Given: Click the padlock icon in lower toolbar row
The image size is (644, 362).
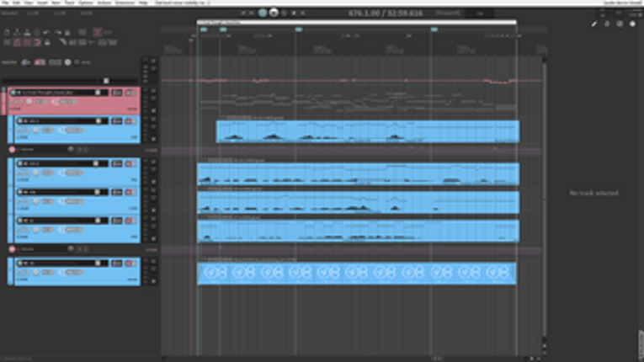Looking at the screenshot, I should tap(46, 42).
